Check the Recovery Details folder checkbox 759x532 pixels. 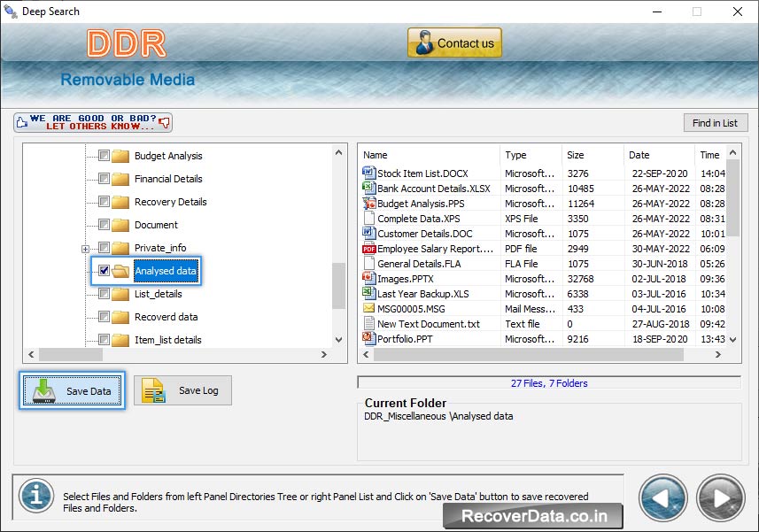(104, 201)
